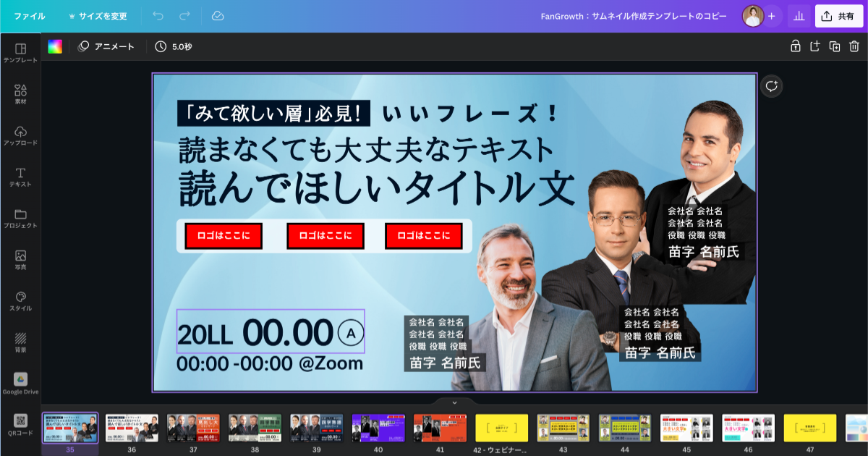The width and height of the screenshot is (868, 456).
Task: Select the 読んでほしいタイトル文 title text
Action: (377, 189)
